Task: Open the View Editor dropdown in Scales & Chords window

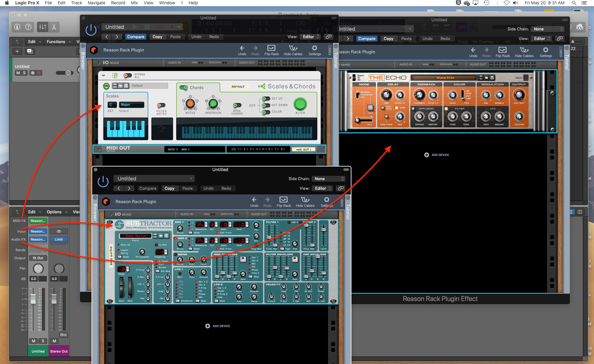Action: tap(310, 37)
